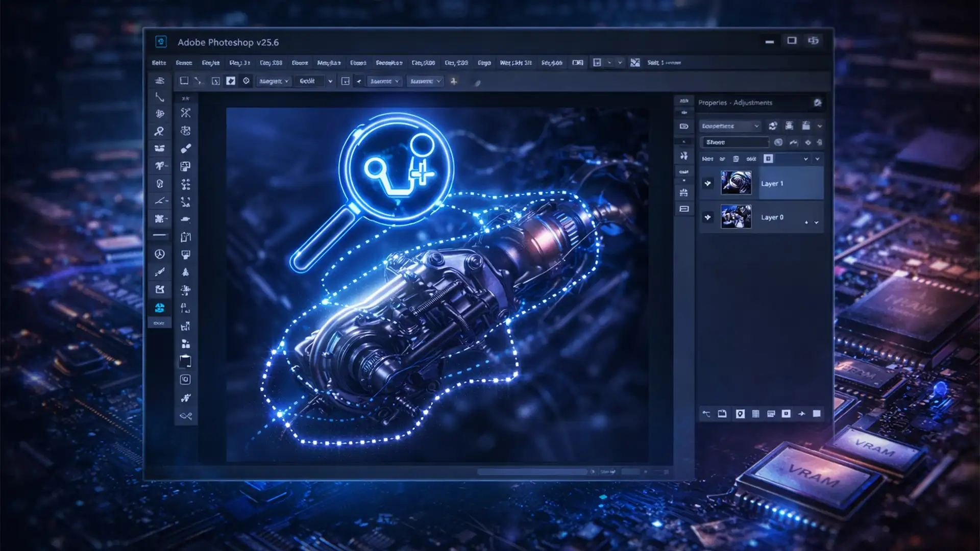Select the Magic Wand tool
This screenshot has height=551, width=980.
[x=160, y=131]
